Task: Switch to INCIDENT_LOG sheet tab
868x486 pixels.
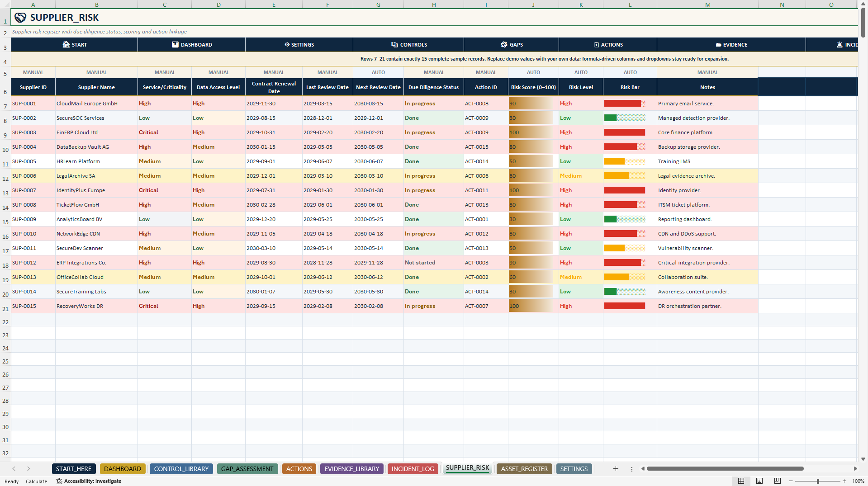Action: (x=413, y=469)
